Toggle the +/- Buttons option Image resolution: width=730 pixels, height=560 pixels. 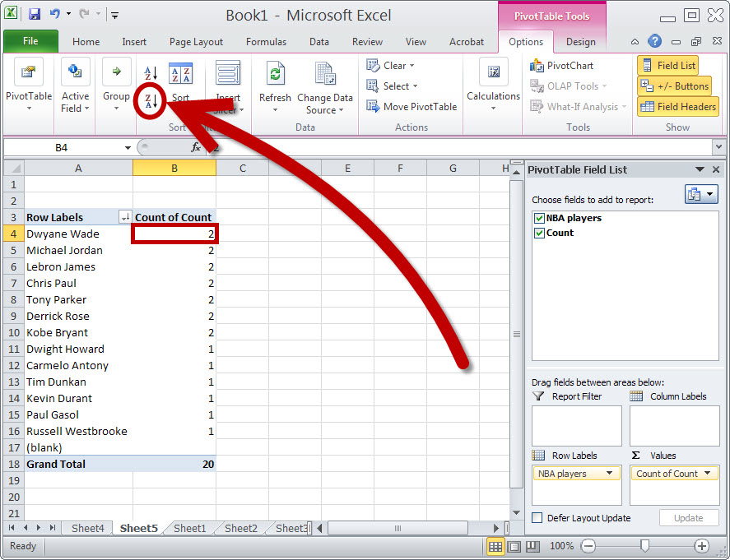675,86
